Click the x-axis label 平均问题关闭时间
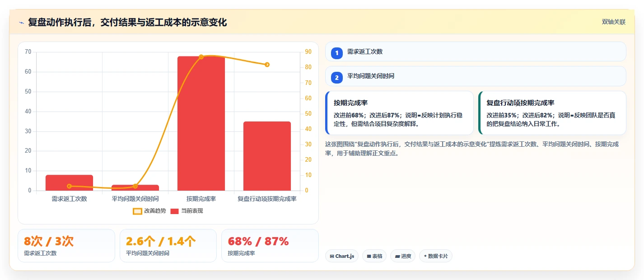 tap(135, 199)
